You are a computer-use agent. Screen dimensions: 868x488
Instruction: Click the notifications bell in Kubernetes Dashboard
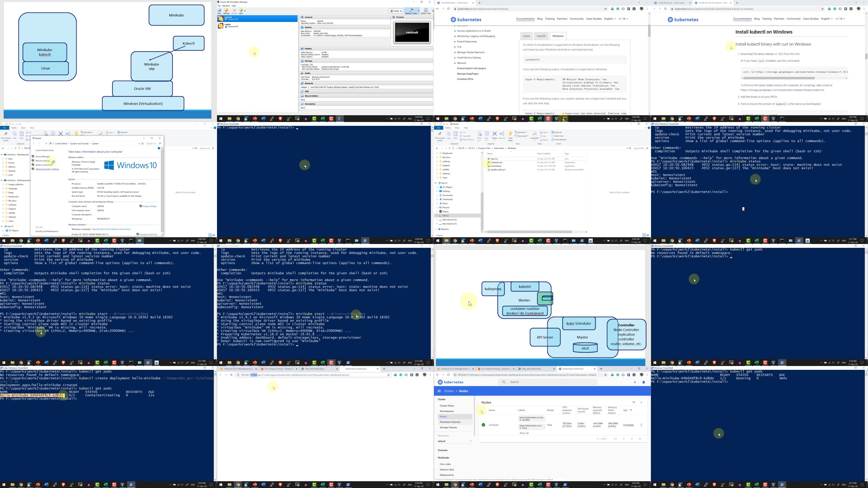[644, 382]
